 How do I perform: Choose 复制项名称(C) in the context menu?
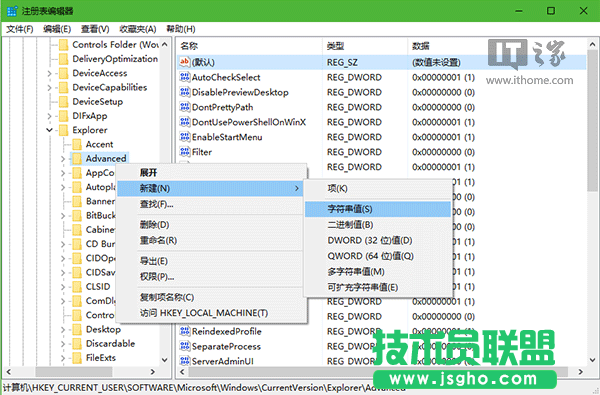coord(210,297)
